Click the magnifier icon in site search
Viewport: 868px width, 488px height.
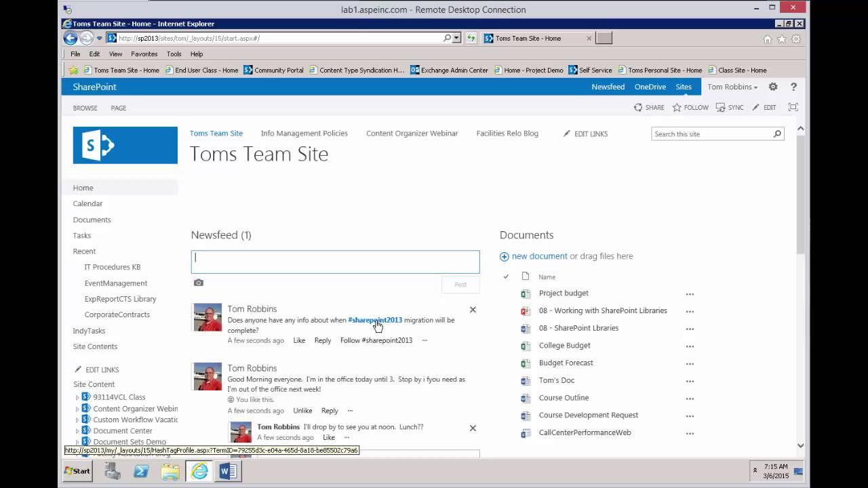(x=777, y=134)
